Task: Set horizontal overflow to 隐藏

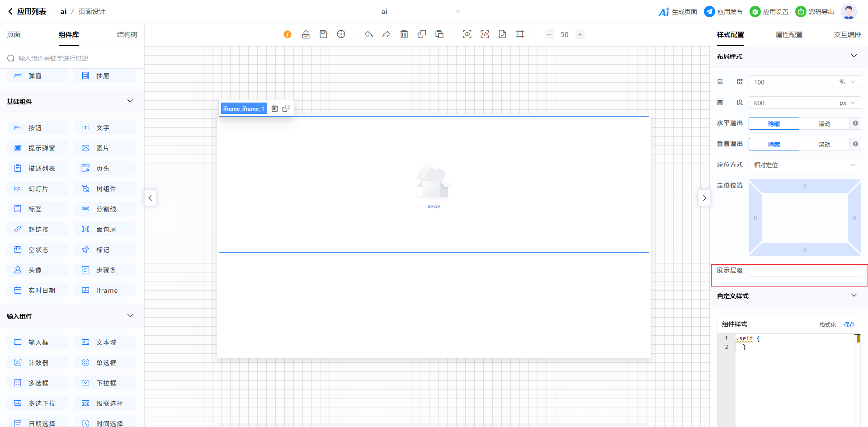Action: pyautogui.click(x=774, y=124)
